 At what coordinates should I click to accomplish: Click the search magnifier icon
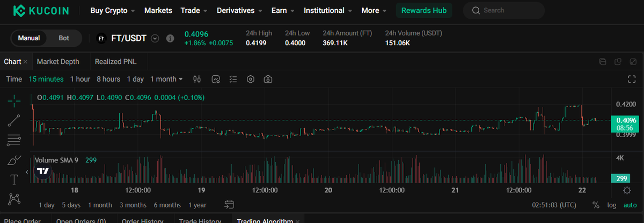click(475, 10)
